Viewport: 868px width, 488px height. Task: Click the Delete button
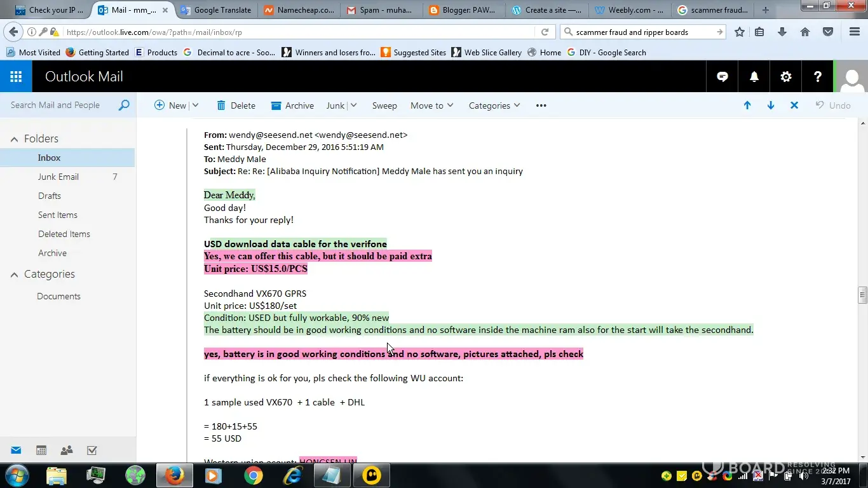pyautogui.click(x=236, y=105)
